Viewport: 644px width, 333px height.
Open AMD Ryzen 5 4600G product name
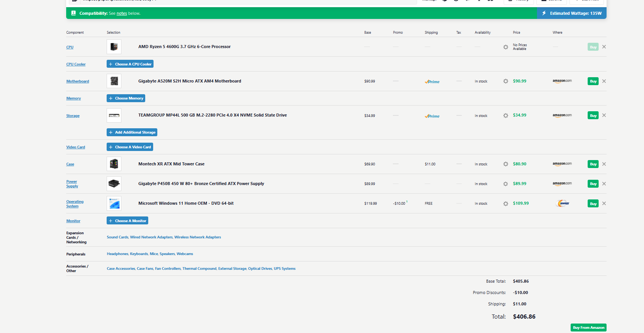click(x=185, y=47)
